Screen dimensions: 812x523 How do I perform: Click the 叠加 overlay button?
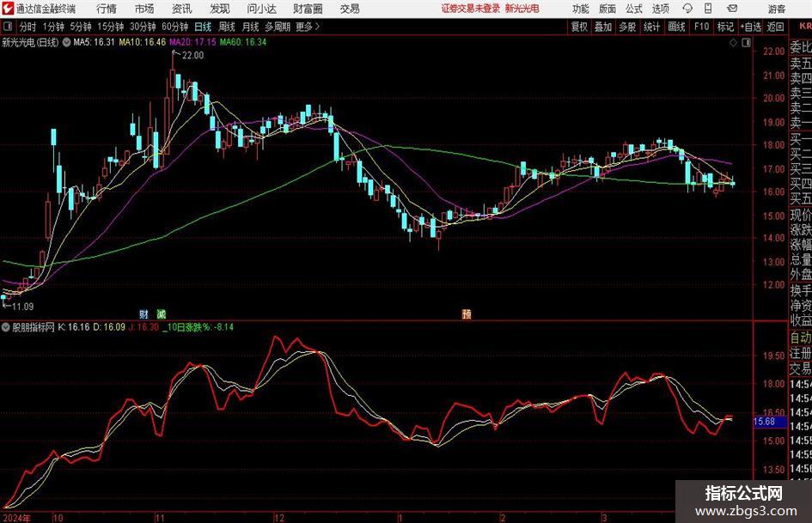point(603,27)
